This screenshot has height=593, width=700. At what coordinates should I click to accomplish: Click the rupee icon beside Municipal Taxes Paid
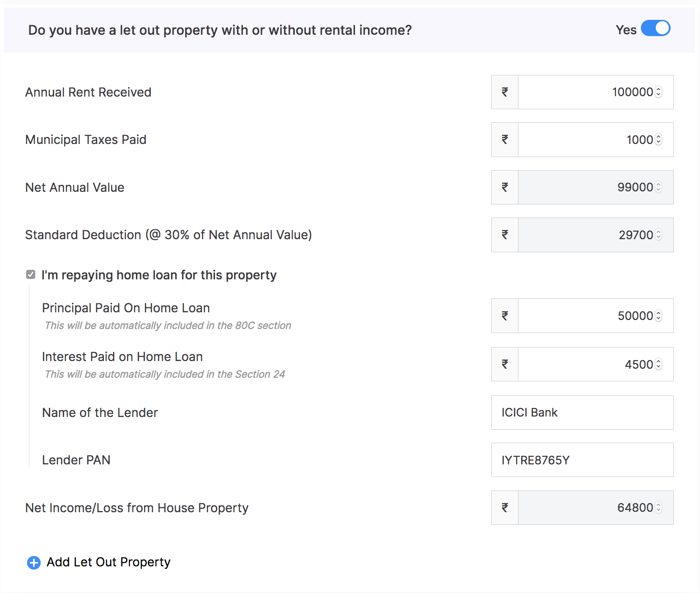504,139
